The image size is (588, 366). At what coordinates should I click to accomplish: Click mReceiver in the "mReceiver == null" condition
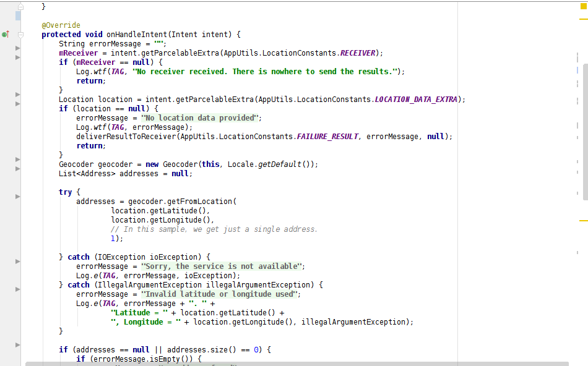(95, 62)
